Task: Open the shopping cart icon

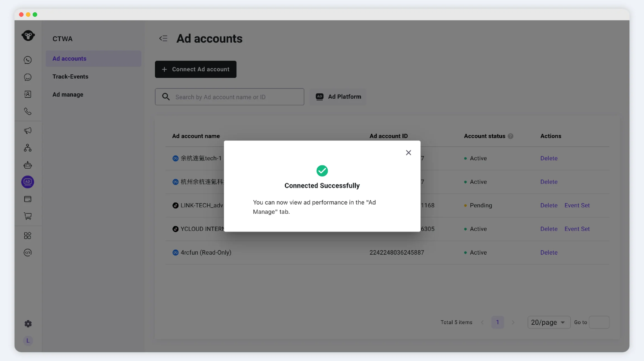Action: click(x=28, y=216)
